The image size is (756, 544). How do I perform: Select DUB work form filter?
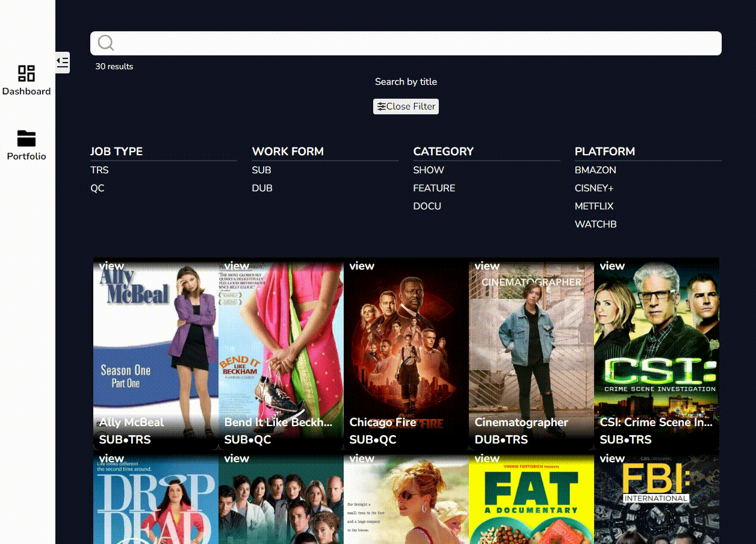[x=262, y=188]
